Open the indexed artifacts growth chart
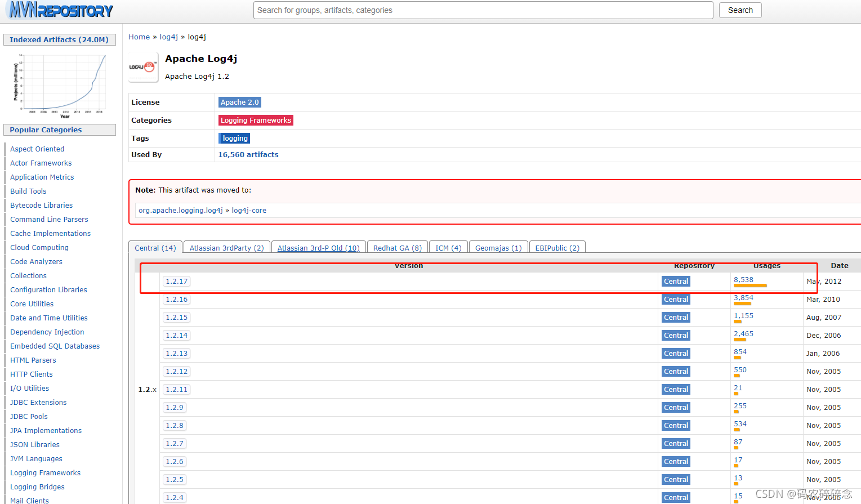 click(60, 85)
